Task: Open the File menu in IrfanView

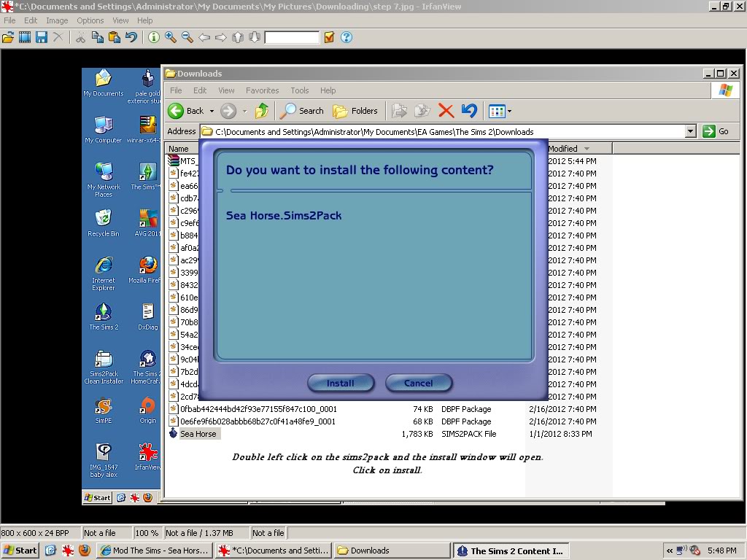Action: (x=9, y=20)
